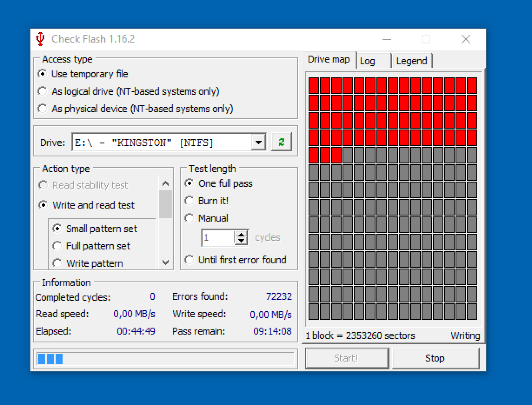This screenshot has height=405, width=532.
Task: Increase cycles with spinner up arrow
Action: click(242, 234)
